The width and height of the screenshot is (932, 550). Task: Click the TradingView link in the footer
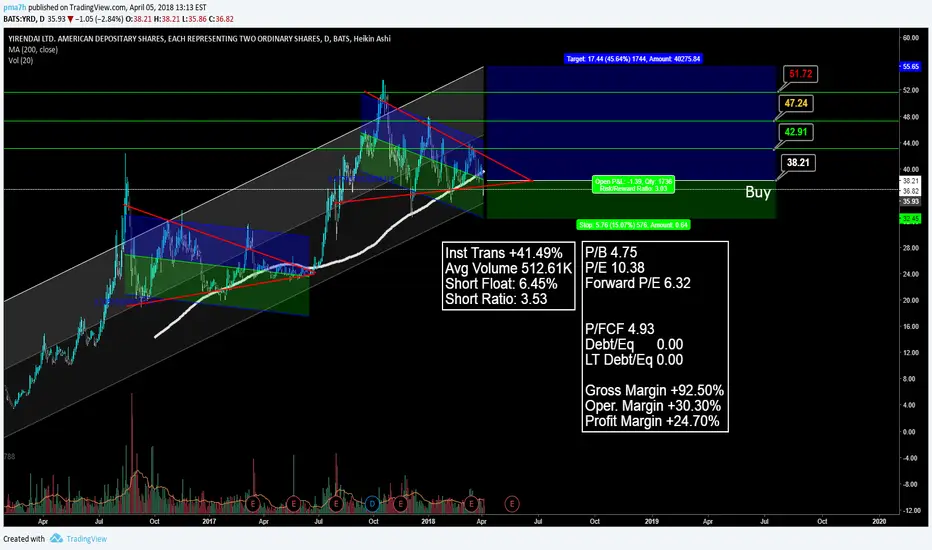click(x=87, y=539)
